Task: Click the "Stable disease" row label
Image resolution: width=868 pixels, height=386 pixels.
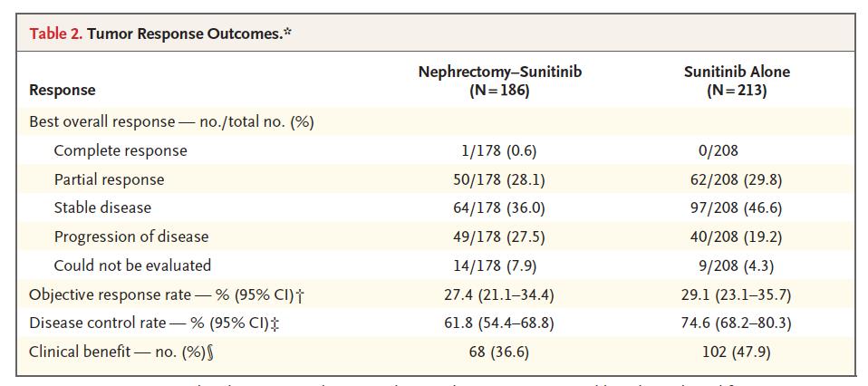Action: pyautogui.click(x=102, y=207)
